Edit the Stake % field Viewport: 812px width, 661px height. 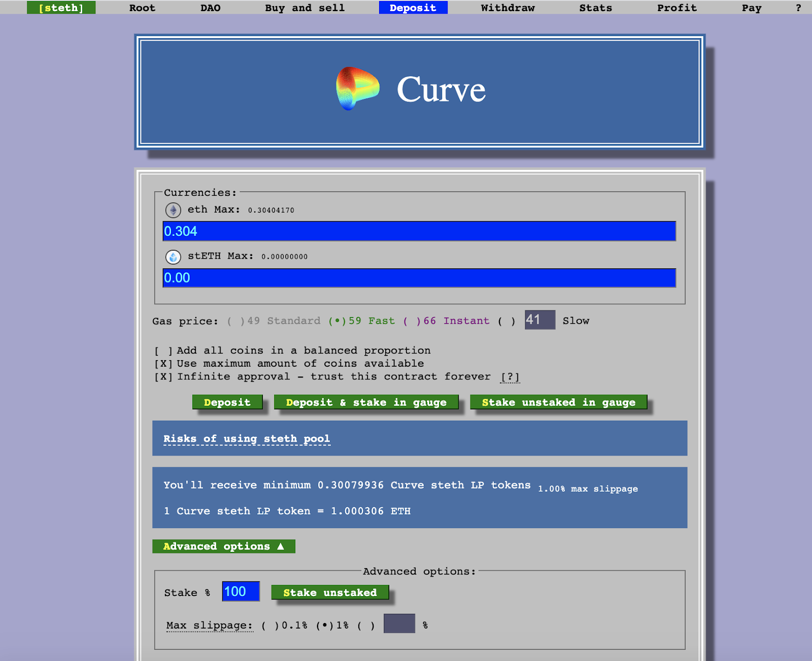tap(241, 592)
